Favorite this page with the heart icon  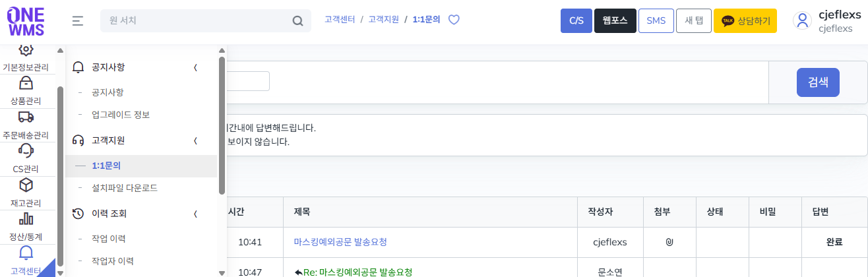pos(454,20)
